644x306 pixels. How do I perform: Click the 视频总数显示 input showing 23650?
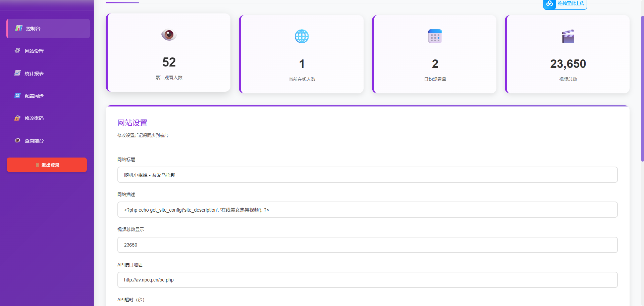point(367,245)
